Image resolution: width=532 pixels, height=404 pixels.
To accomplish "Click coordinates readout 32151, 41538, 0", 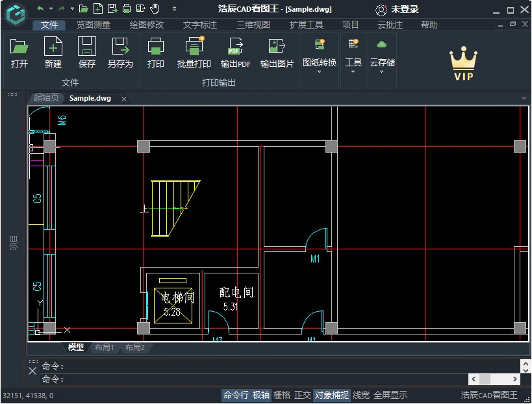I will (x=28, y=396).
